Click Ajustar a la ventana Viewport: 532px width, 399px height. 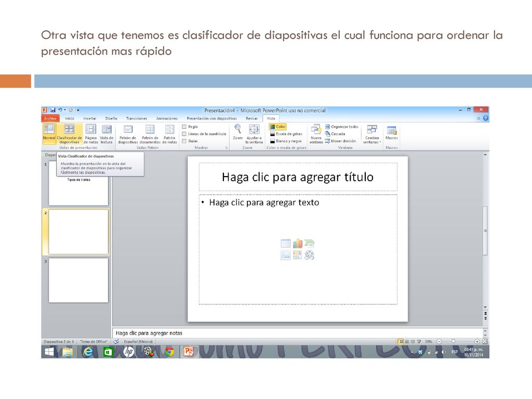pyautogui.click(x=254, y=134)
